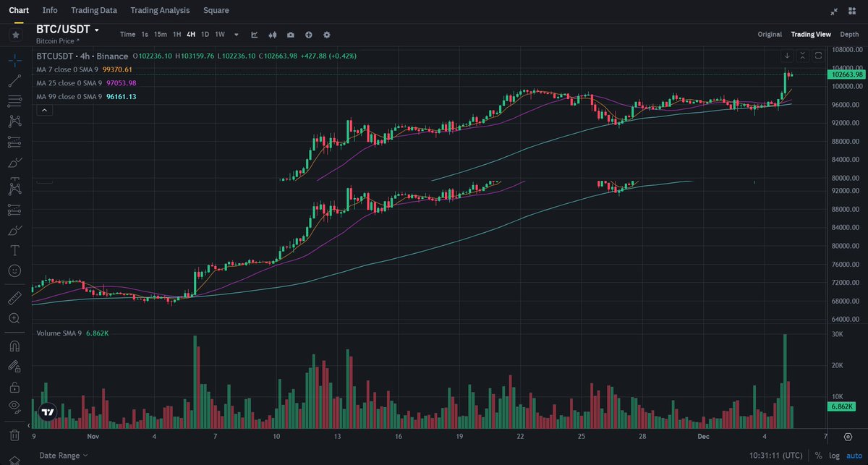Add BTC/USDT to favorites star
This screenshot has width=868, height=465.
15,34
